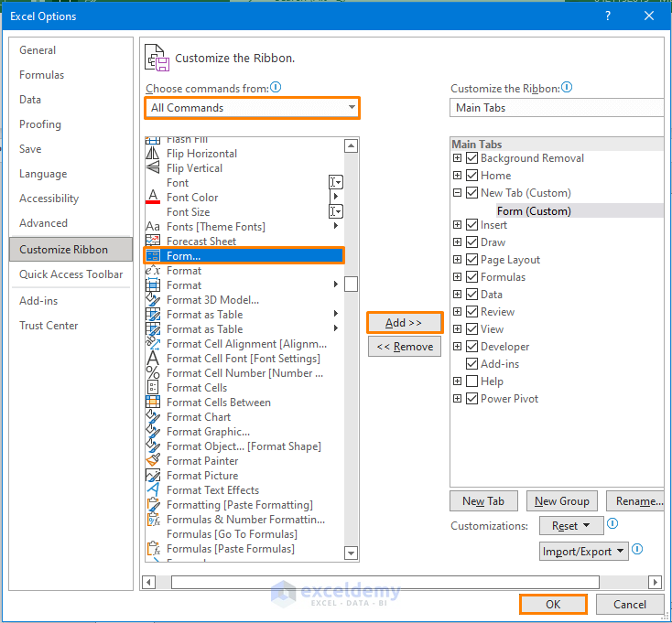Image resolution: width=672 pixels, height=623 pixels.
Task: Open the Import/Export dropdown button
Action: 584,551
